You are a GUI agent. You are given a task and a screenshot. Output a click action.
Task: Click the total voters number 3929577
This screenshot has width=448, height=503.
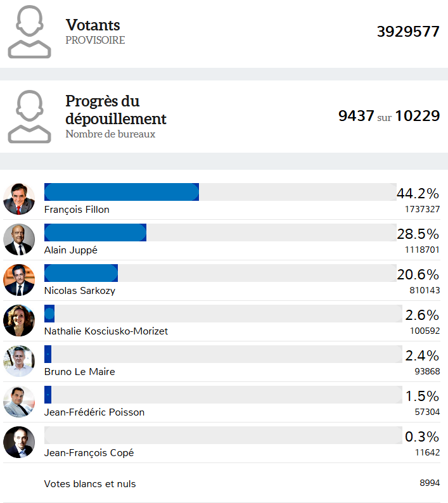pyautogui.click(x=408, y=32)
